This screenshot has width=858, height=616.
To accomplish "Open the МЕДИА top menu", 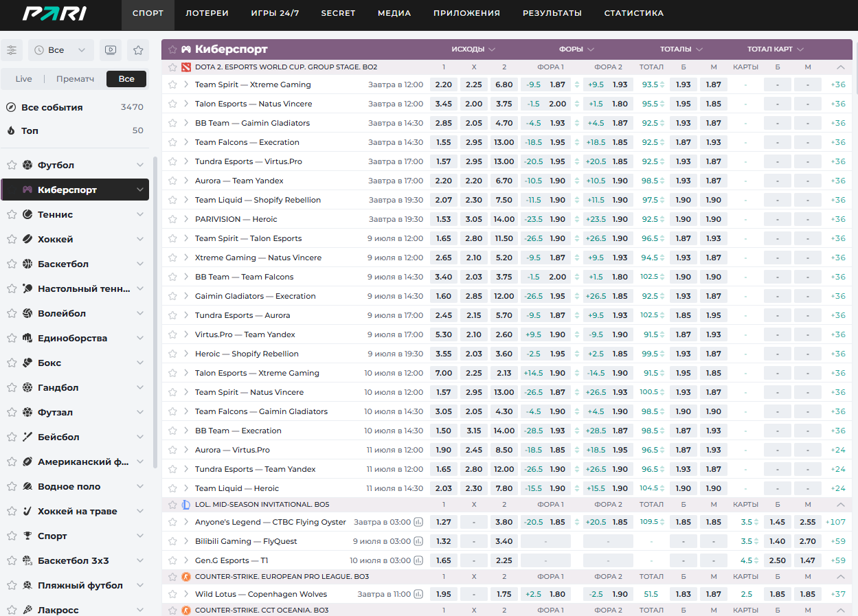I will pyautogui.click(x=394, y=13).
